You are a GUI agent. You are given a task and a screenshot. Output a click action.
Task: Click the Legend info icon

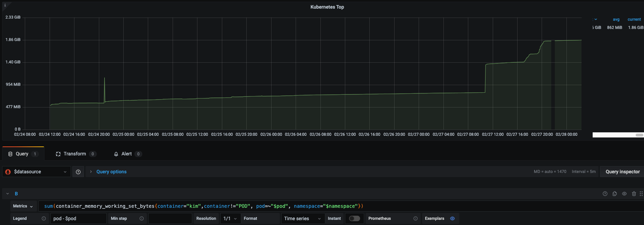pos(44,218)
